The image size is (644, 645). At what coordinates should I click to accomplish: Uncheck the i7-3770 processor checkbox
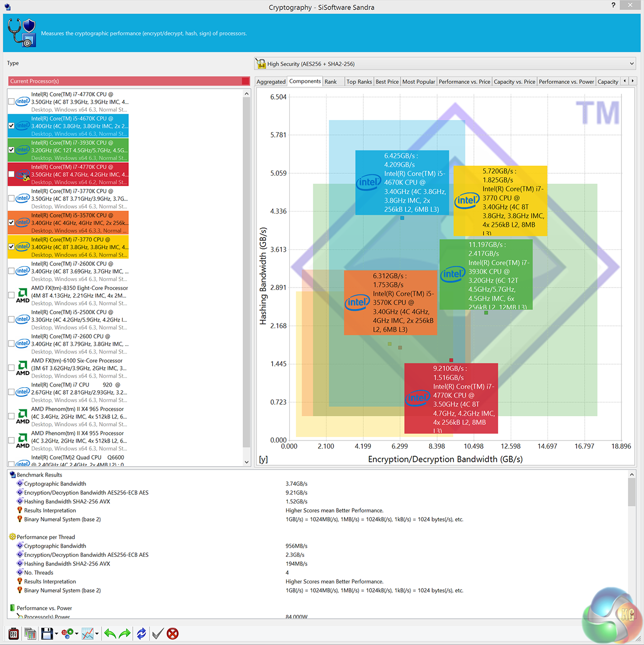tap(11, 247)
